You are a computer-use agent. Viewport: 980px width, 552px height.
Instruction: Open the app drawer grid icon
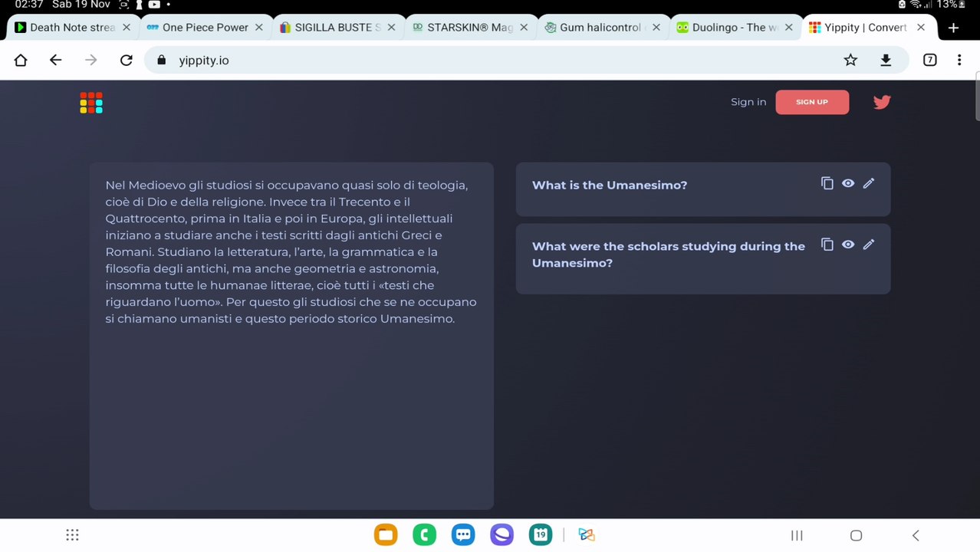pos(72,535)
